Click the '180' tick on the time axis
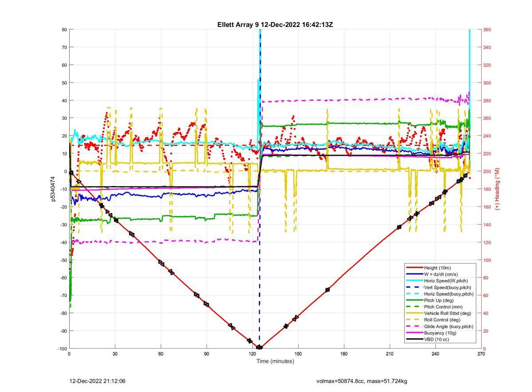 [344, 354]
